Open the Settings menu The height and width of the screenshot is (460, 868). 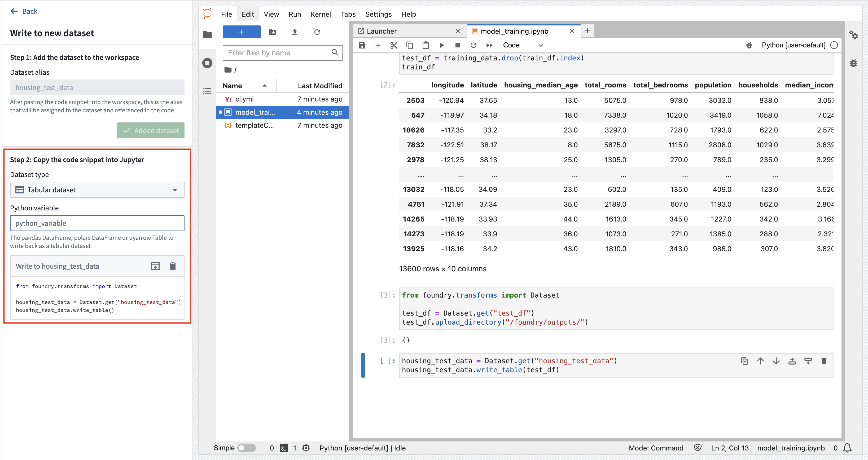pos(378,14)
